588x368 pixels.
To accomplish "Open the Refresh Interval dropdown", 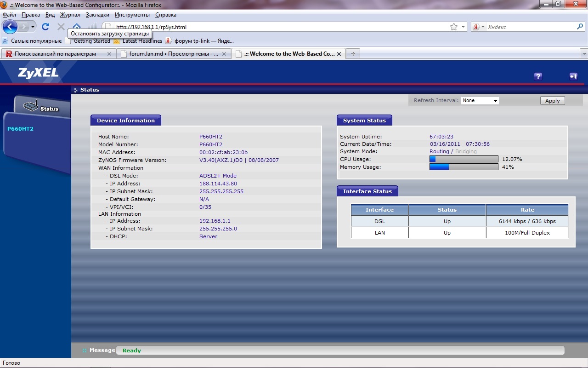I will tap(480, 100).
